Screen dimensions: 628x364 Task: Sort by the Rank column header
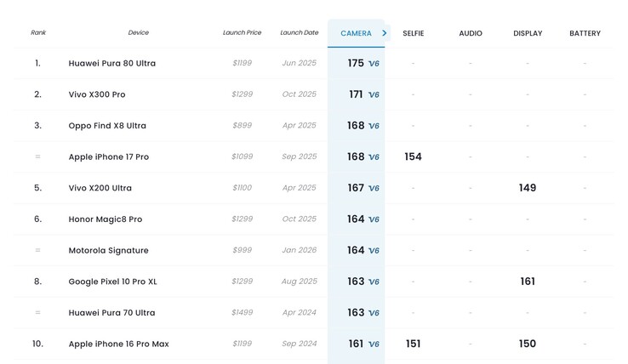tap(38, 33)
